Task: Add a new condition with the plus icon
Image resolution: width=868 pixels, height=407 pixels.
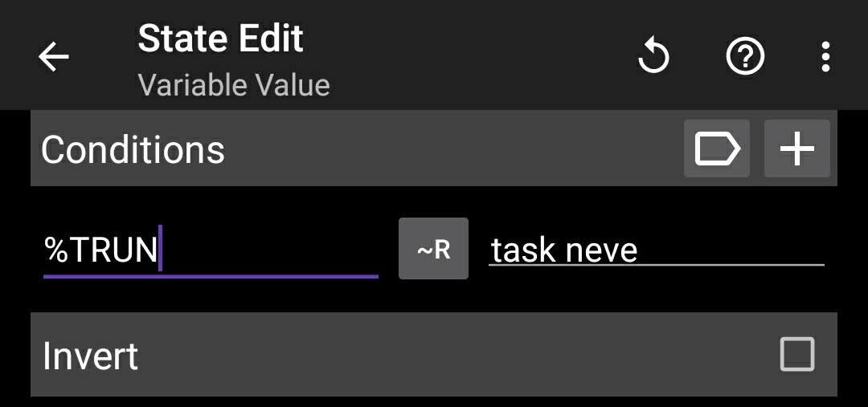Action: pos(797,149)
